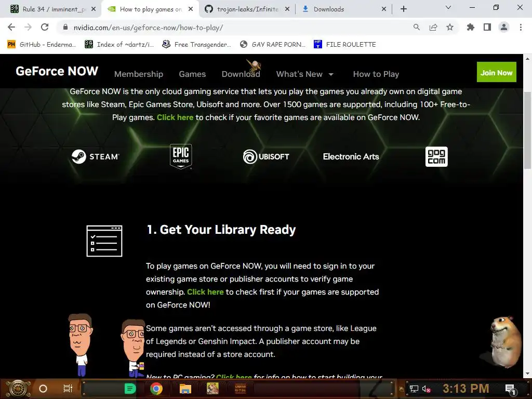Viewport: 532px width, 399px height.
Task: Click the network icon in system tray
Action: (x=414, y=389)
